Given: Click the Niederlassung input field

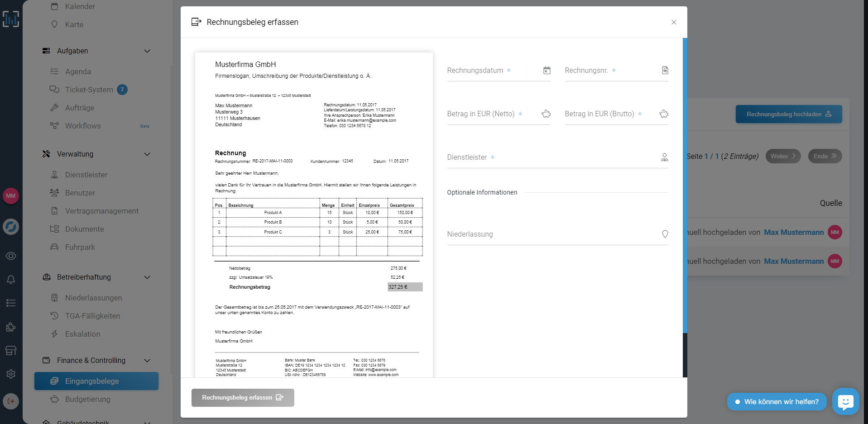Looking at the screenshot, I should point(557,234).
